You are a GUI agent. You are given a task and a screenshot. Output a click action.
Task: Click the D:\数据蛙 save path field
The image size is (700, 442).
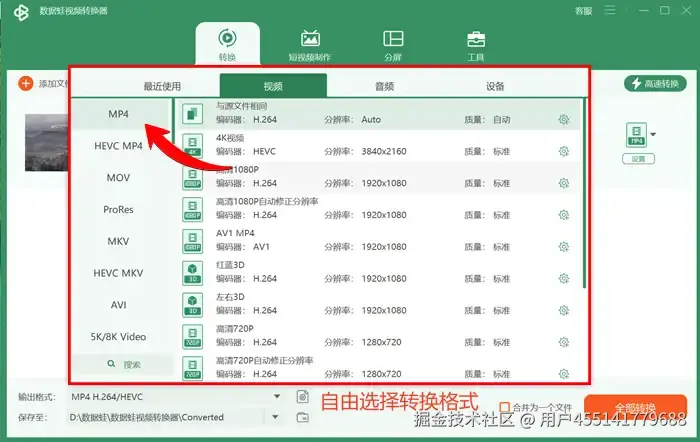click(166, 417)
